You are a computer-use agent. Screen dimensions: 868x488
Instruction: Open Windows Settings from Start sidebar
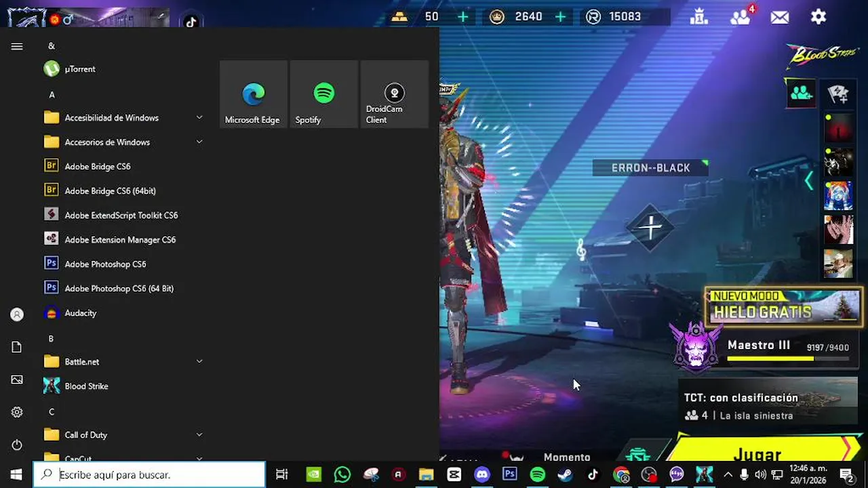[17, 412]
